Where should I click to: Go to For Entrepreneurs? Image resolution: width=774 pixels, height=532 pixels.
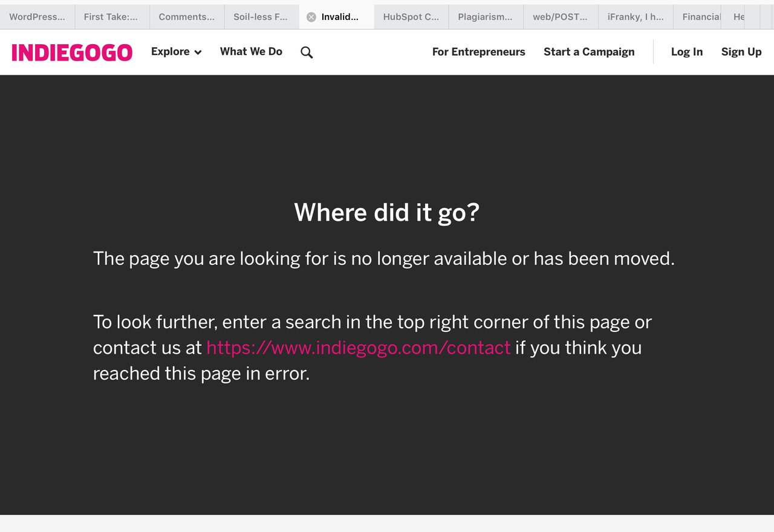(x=478, y=52)
